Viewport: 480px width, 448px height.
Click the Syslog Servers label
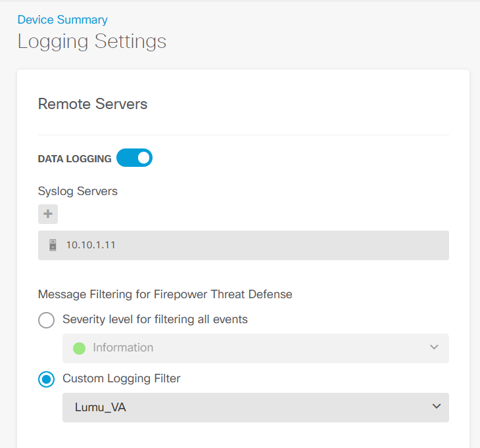point(78,191)
